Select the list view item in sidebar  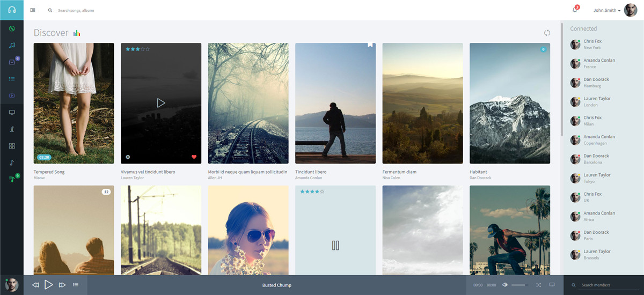point(12,79)
